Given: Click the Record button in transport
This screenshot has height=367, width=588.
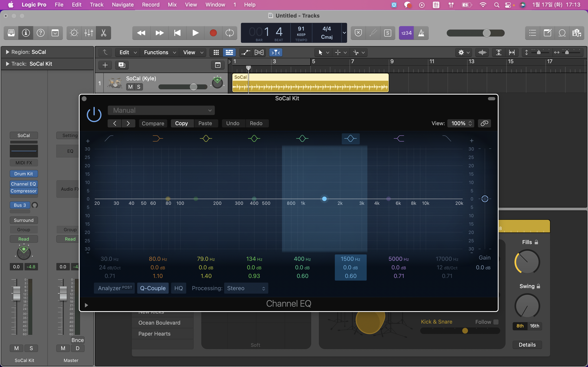Looking at the screenshot, I should (213, 33).
